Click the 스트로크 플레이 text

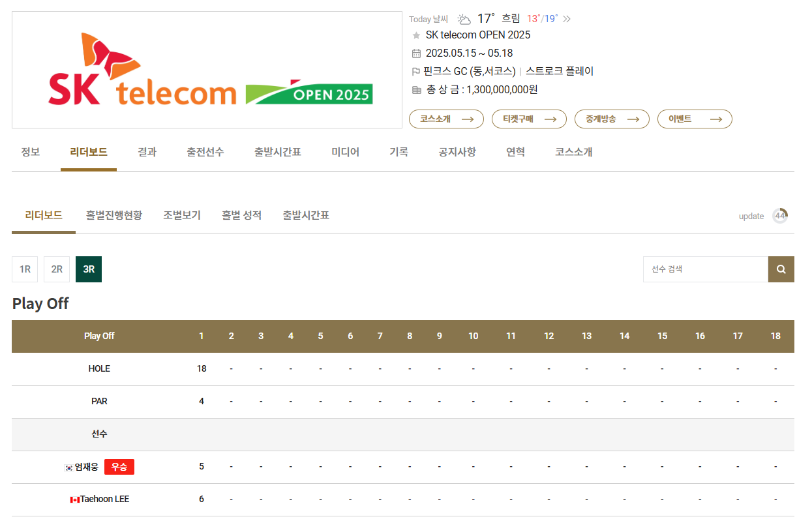point(560,72)
